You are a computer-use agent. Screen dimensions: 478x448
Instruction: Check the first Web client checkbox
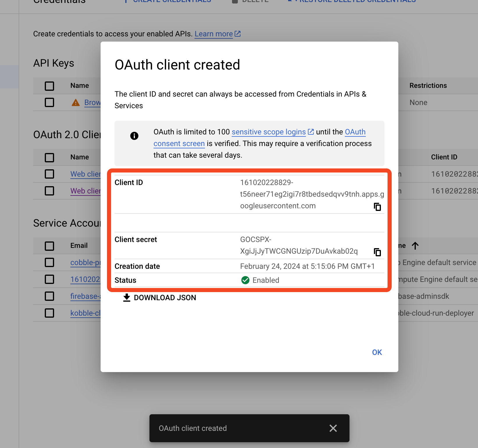[49, 174]
